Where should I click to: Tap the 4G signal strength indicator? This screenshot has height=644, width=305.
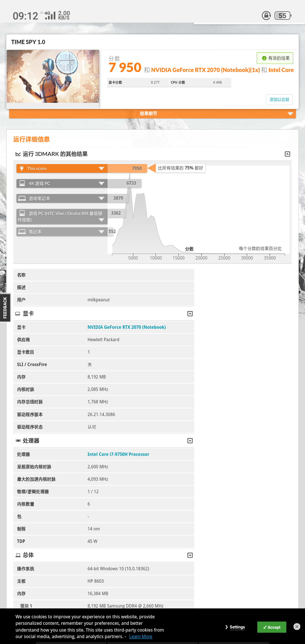click(50, 16)
